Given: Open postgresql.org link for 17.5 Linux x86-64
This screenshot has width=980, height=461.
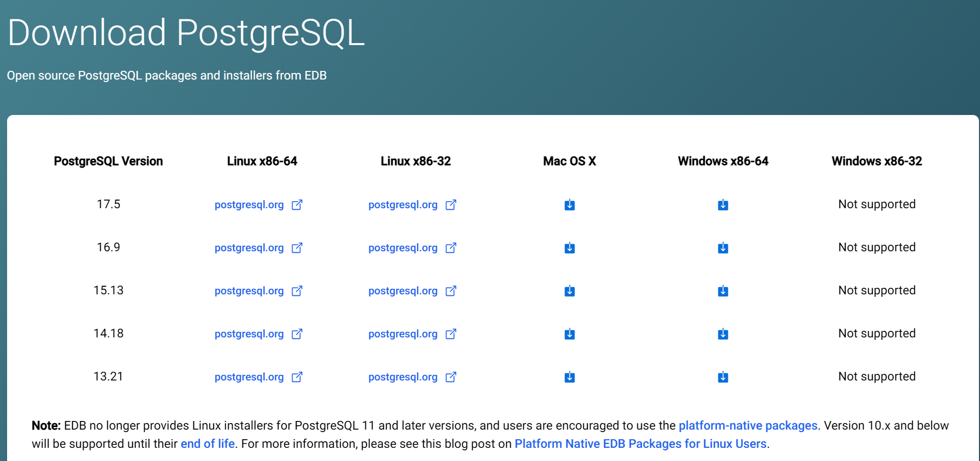Looking at the screenshot, I should coord(259,205).
